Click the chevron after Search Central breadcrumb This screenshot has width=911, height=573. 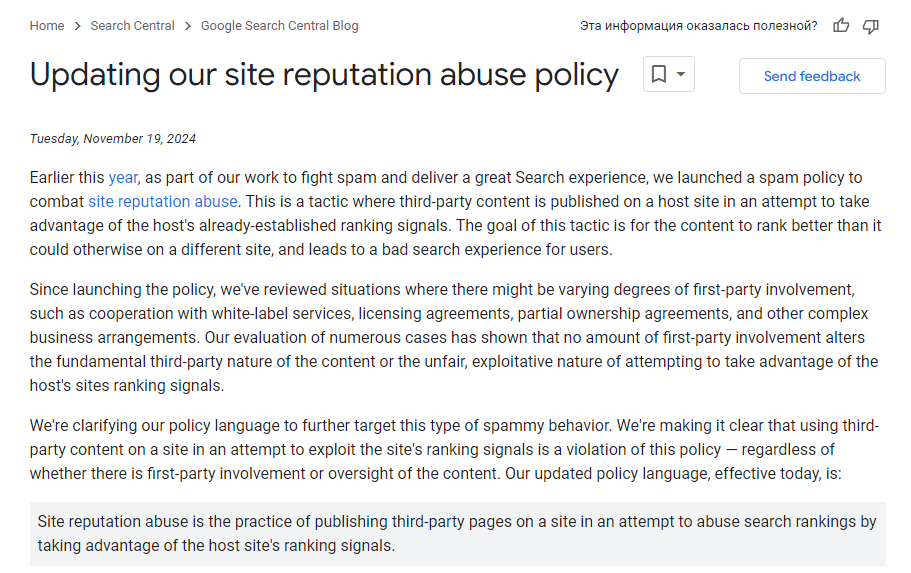point(188,26)
